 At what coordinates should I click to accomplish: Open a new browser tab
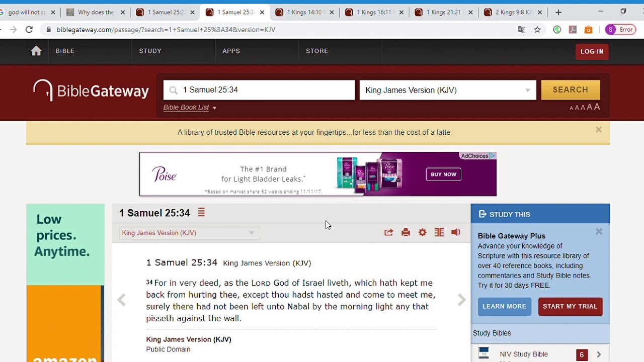tap(558, 12)
